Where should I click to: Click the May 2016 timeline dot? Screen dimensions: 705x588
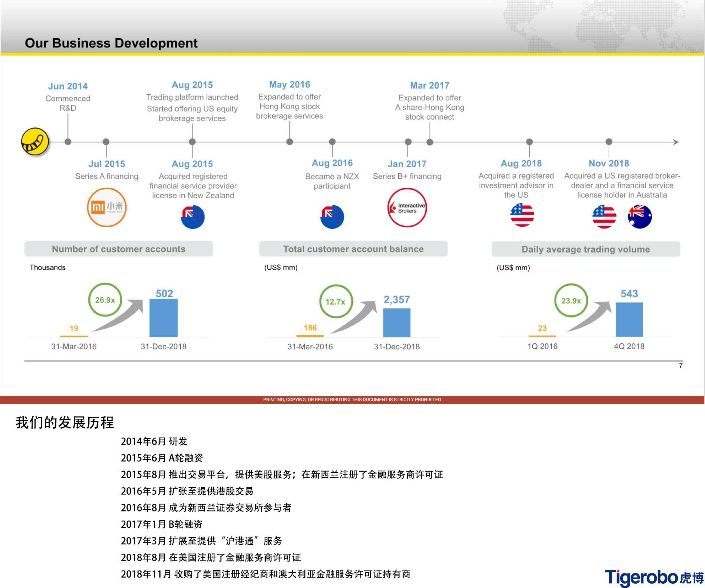coord(290,142)
